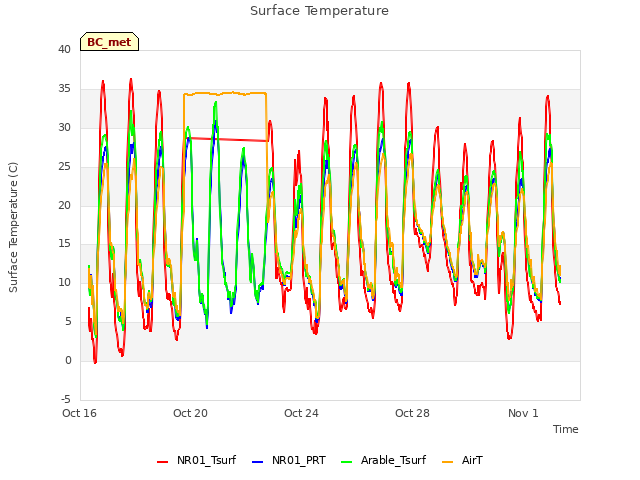Viewport: 640px width, 480px height.
Task: Click the Surface Temperature (C) y-axis label
Action: pyautogui.click(x=13, y=227)
